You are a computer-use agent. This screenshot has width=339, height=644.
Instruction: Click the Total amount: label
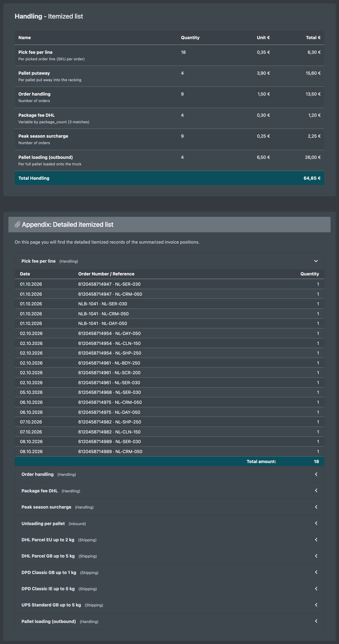pyautogui.click(x=261, y=461)
